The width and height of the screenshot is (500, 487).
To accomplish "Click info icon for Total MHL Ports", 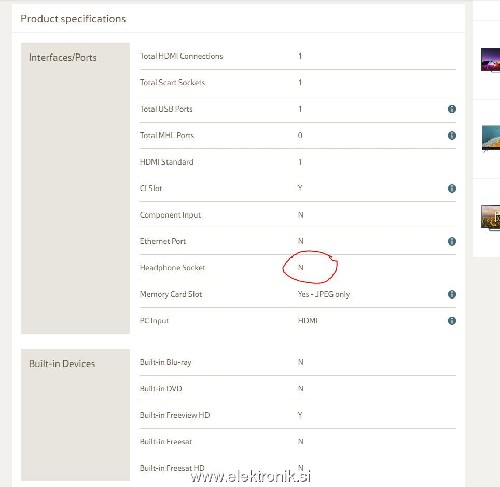I will (x=452, y=135).
